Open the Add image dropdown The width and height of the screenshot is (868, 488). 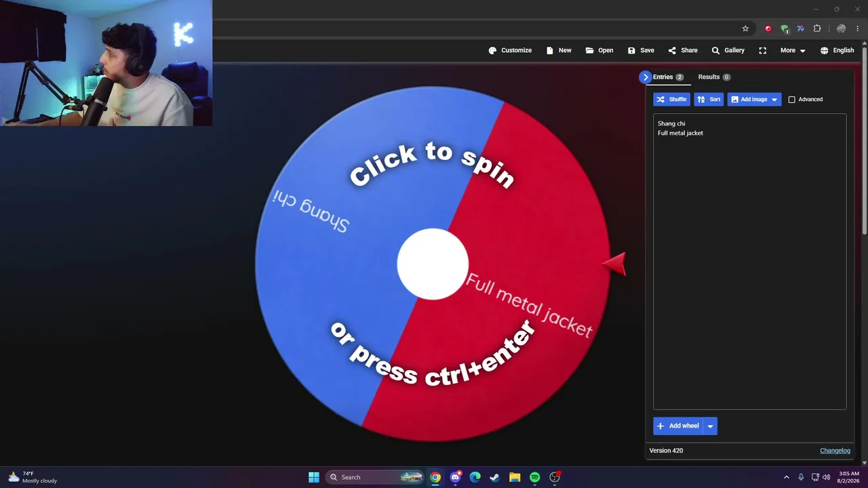(x=754, y=100)
